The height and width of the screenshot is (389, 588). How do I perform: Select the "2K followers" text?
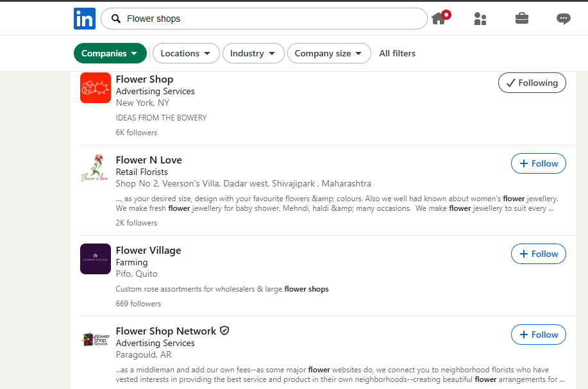137,223
